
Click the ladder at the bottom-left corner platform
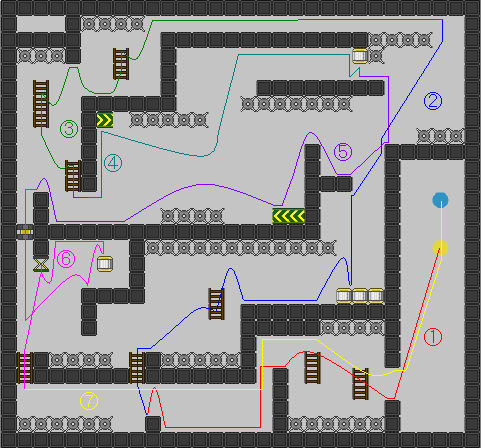tap(25, 368)
